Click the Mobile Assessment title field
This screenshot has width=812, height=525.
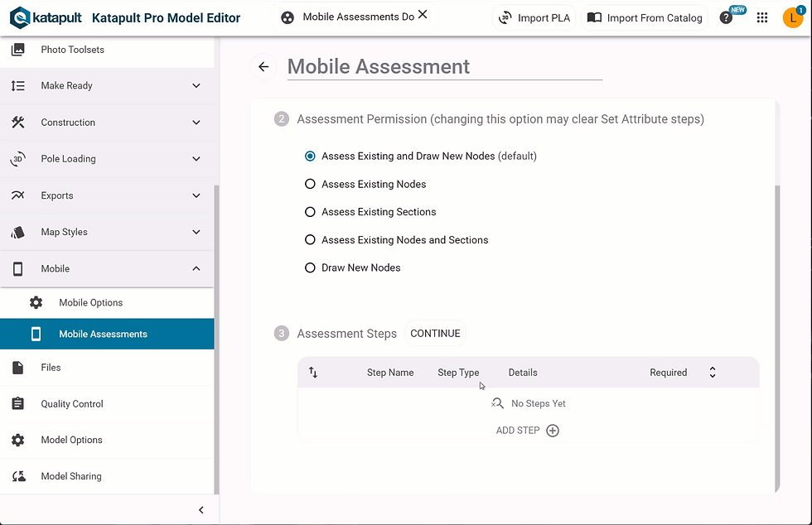pyautogui.click(x=445, y=67)
